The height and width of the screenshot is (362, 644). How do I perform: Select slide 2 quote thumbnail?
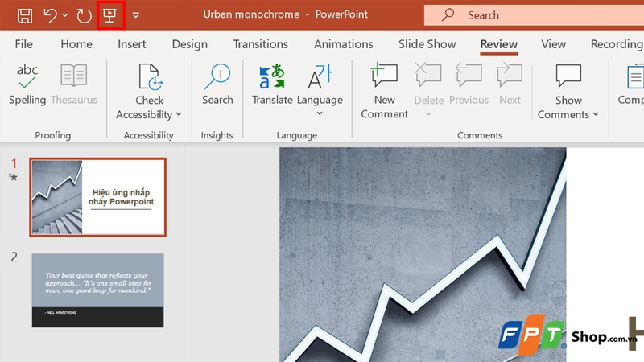click(97, 290)
